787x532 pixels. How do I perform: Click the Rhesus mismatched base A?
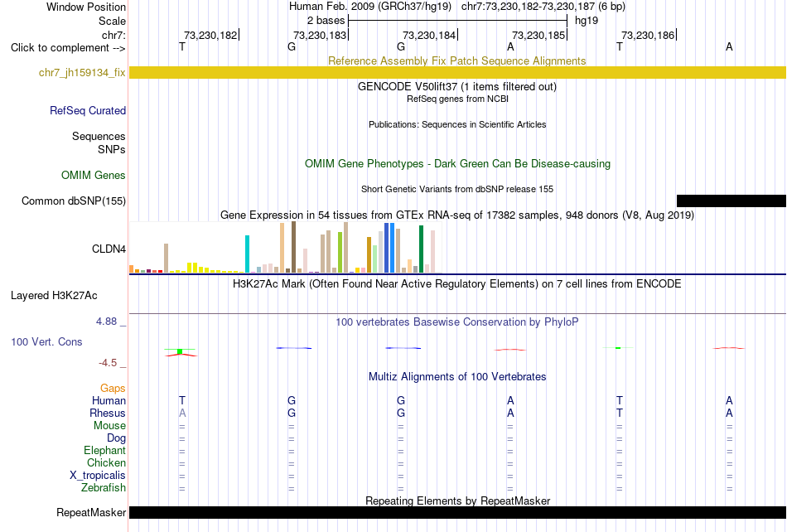182,413
